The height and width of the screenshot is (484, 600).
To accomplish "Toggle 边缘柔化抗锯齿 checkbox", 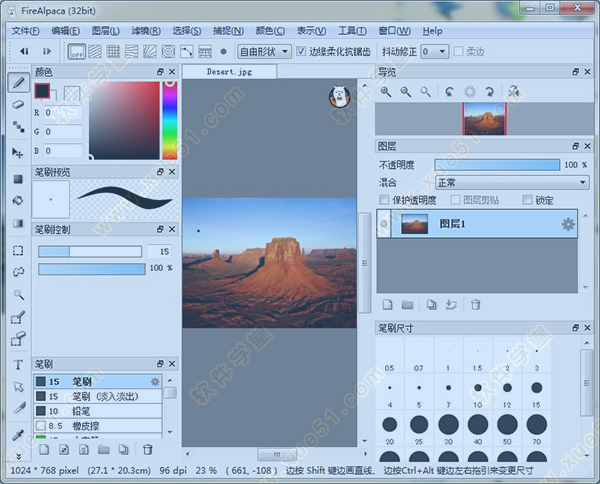I will tap(302, 51).
